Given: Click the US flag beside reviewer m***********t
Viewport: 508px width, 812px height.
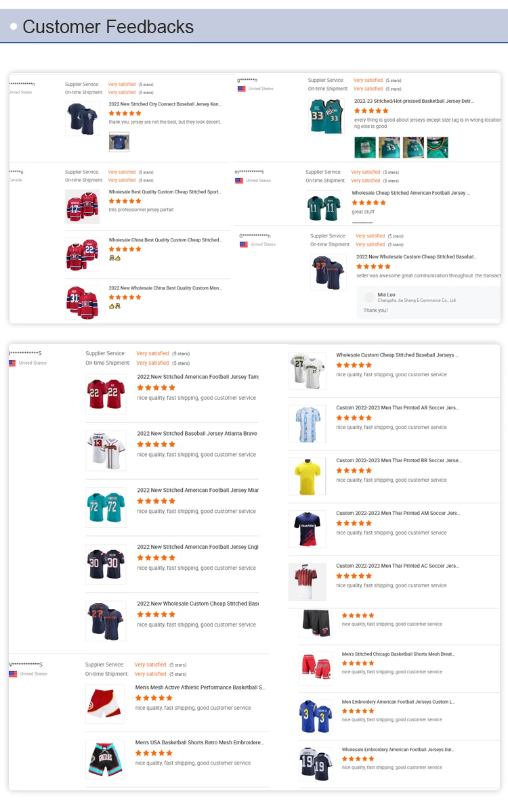Looking at the screenshot, I should pyautogui.click(x=239, y=181).
